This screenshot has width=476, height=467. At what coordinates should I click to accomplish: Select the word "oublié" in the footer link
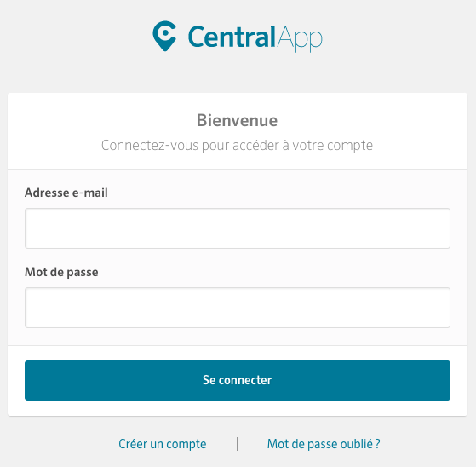(x=357, y=444)
